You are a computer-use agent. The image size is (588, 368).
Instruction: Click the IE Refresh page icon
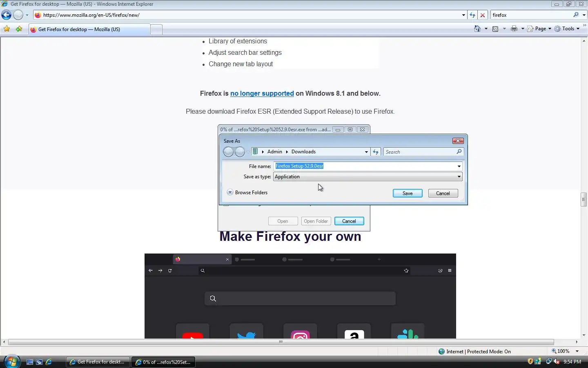click(472, 15)
